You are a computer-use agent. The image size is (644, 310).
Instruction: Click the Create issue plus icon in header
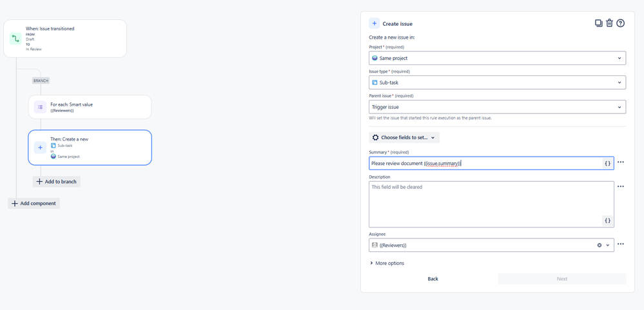pyautogui.click(x=374, y=23)
